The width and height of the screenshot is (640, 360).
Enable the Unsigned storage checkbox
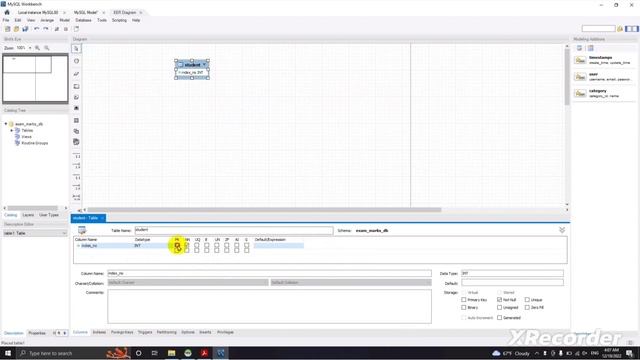(x=500, y=307)
